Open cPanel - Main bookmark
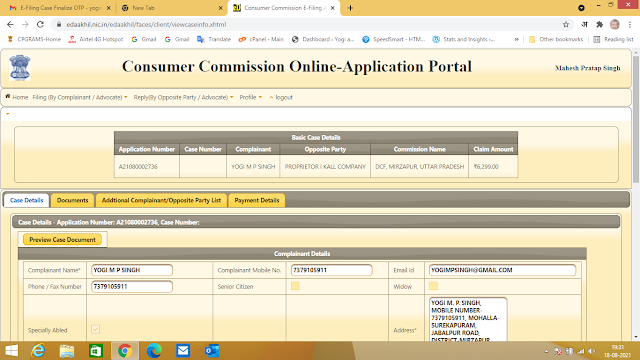640x360 pixels. coord(261,39)
